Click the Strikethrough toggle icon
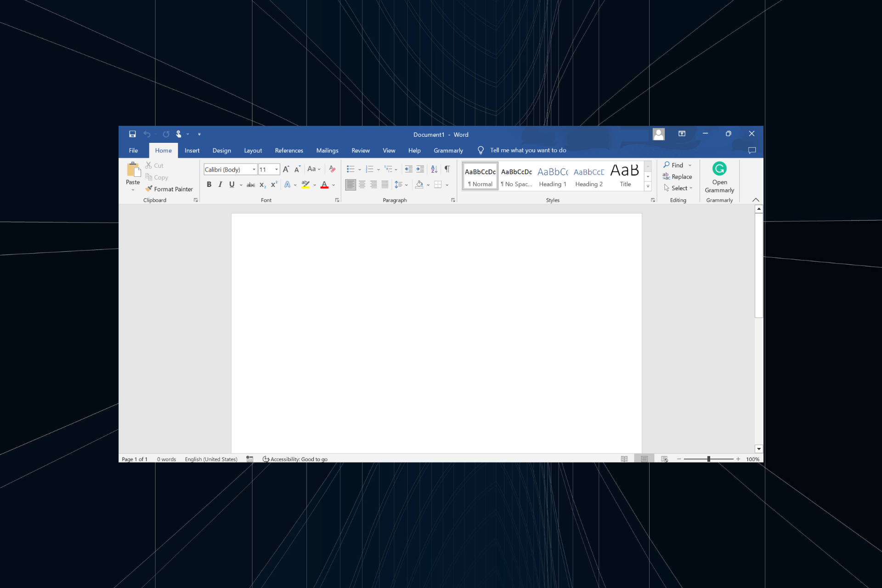Image resolution: width=882 pixels, height=588 pixels. click(251, 184)
